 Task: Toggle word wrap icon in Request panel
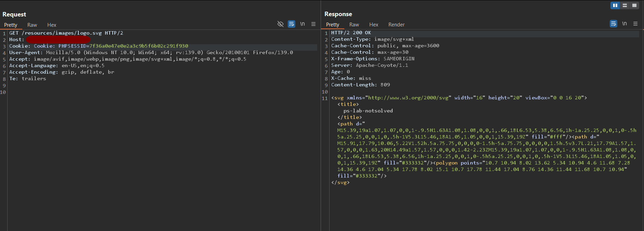[x=292, y=24]
